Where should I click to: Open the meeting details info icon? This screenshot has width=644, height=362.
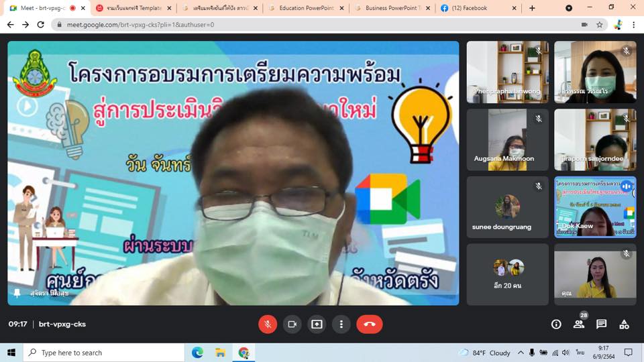click(x=556, y=324)
